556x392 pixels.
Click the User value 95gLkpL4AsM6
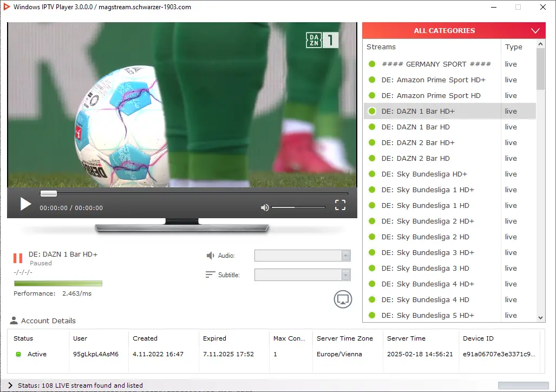(x=96, y=354)
